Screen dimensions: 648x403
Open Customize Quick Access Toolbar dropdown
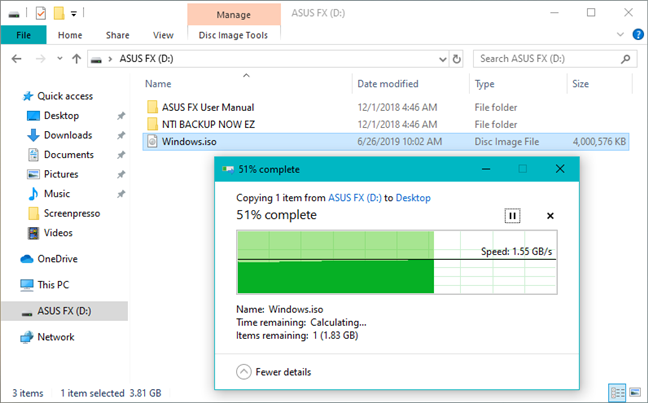coord(74,14)
